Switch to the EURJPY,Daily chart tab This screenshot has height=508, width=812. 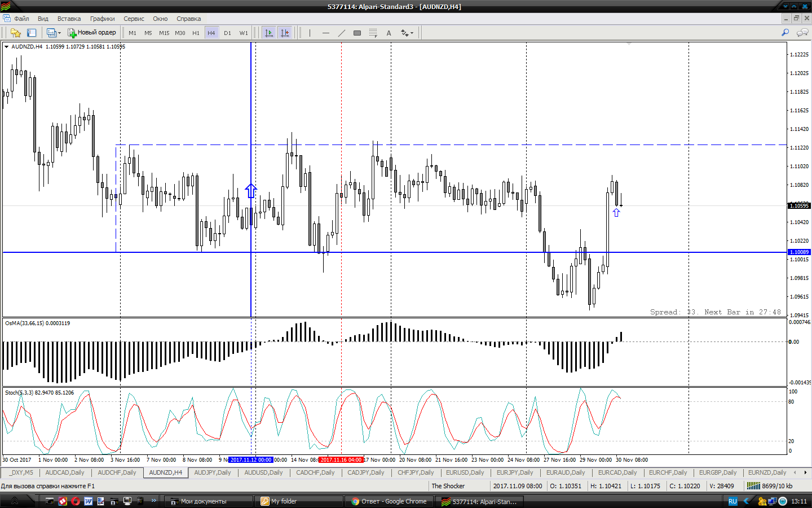pyautogui.click(x=515, y=473)
